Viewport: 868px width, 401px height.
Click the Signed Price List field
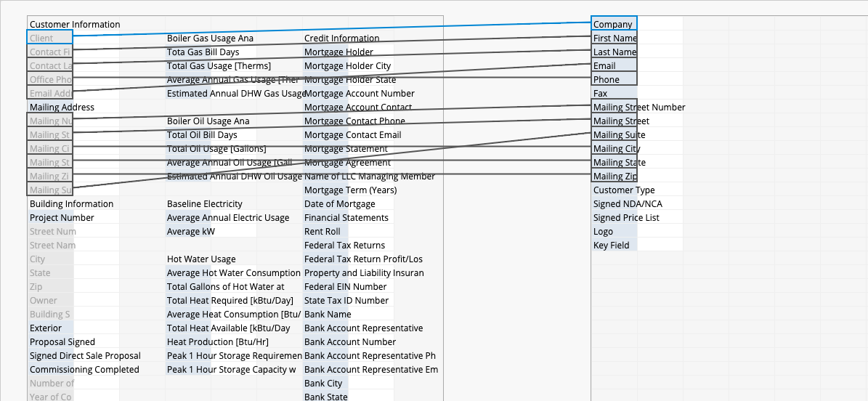coord(626,217)
